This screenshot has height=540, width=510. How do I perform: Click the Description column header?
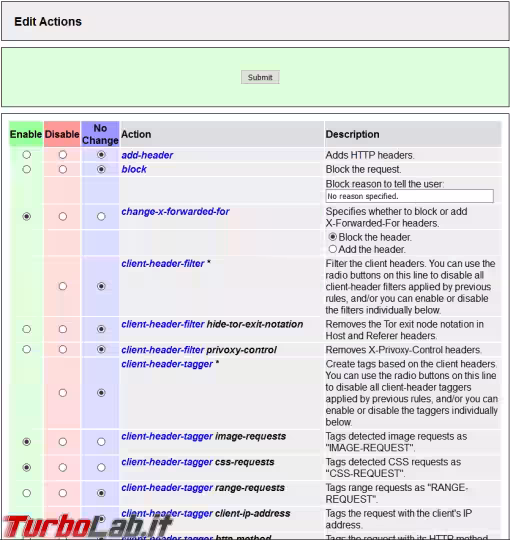click(x=413, y=134)
